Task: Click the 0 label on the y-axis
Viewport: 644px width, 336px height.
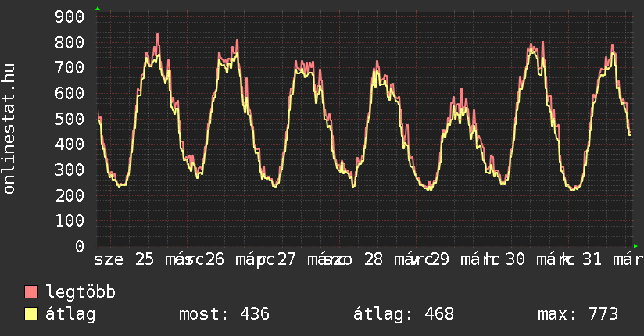Action: click(80, 246)
